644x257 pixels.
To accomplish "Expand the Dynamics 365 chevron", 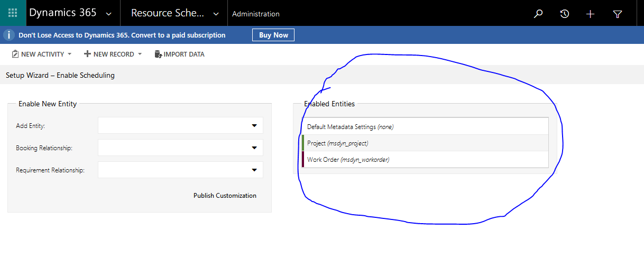I will coord(109,14).
